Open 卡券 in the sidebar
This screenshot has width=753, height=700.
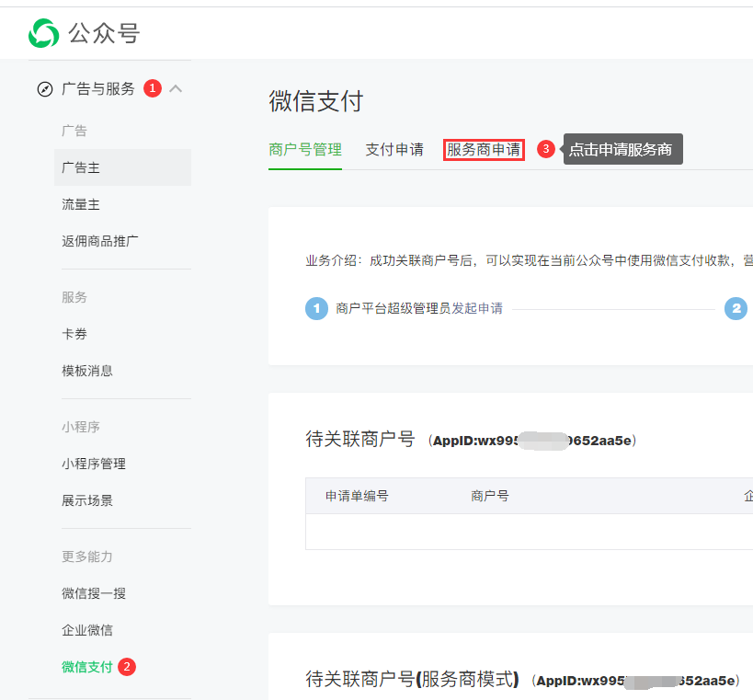(74, 333)
